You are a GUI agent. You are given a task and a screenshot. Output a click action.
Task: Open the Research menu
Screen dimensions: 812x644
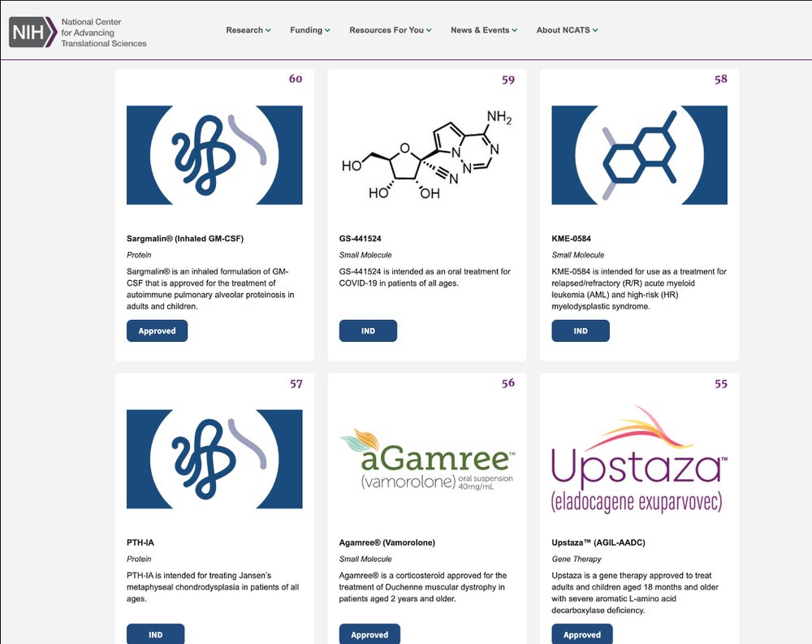tap(248, 30)
